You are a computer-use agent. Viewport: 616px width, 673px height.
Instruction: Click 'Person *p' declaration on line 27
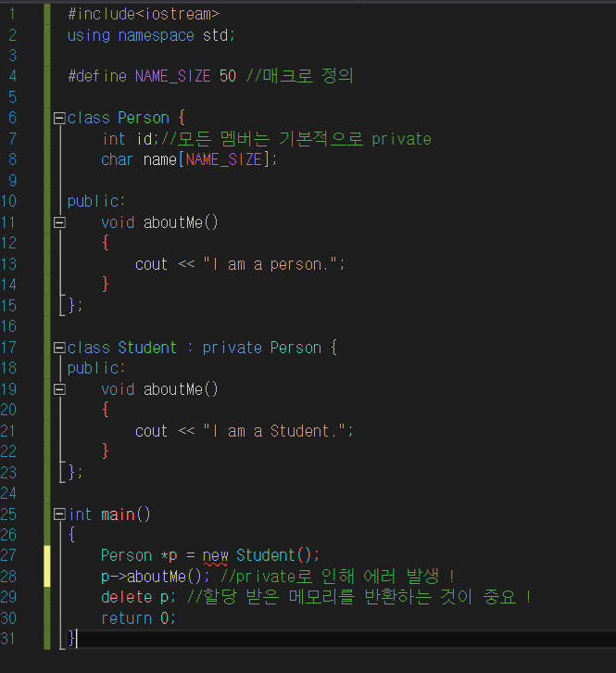click(x=139, y=555)
